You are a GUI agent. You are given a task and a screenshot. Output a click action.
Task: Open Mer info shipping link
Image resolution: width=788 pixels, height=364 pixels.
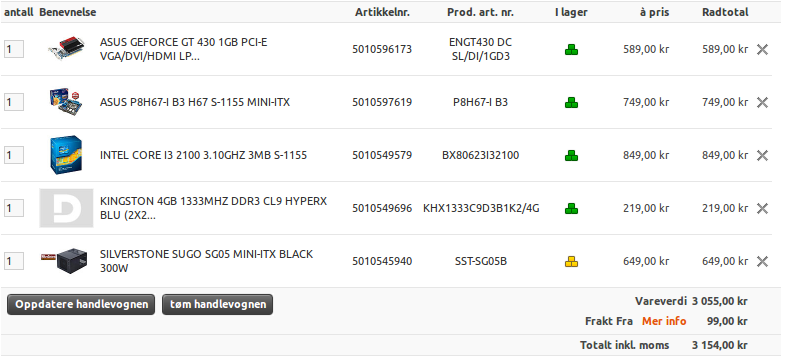[664, 321]
